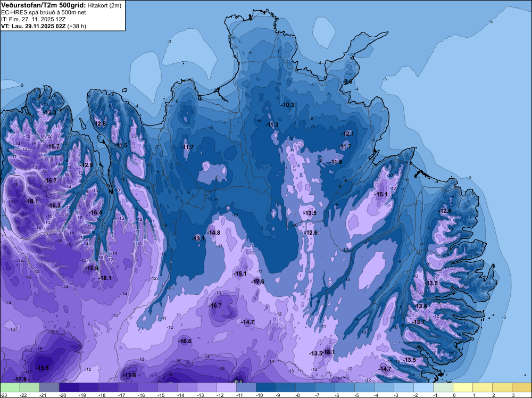Select the -21 grey-blue legend swatch
Screen dimensions: 532x398
(49, 387)
